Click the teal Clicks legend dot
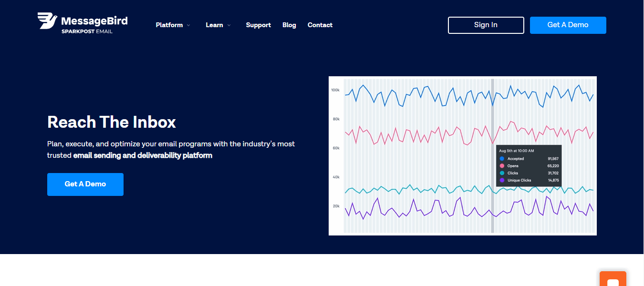 502,173
